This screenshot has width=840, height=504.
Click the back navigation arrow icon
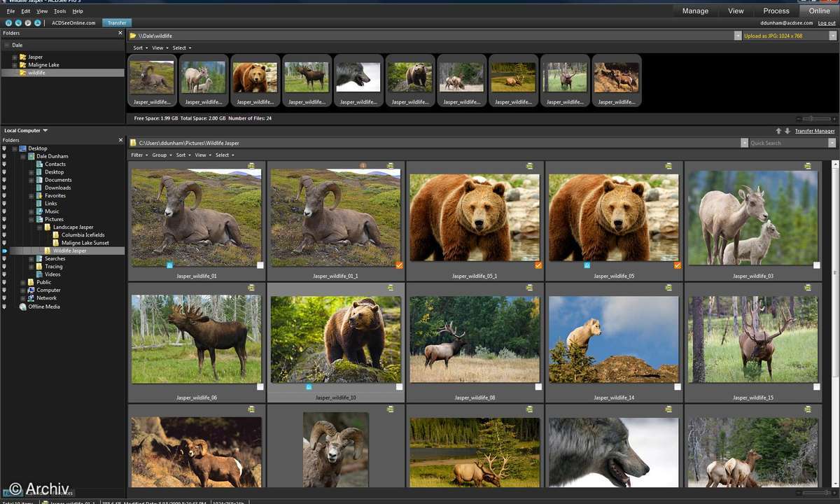coord(17,23)
